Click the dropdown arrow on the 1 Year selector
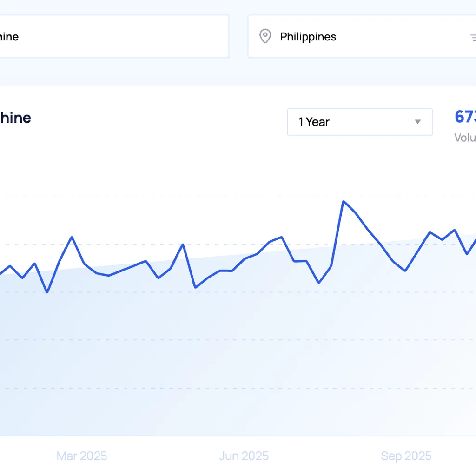The height and width of the screenshot is (476, 476). coord(417,122)
